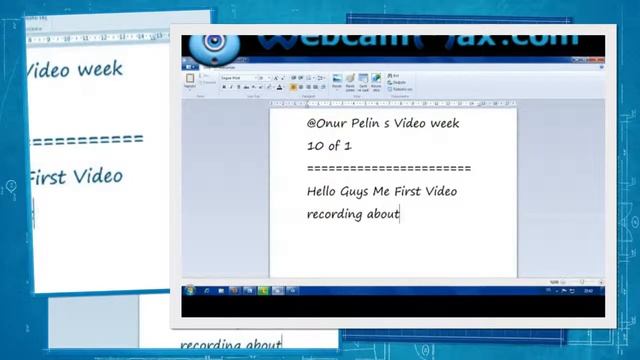Click the Shrink font button
640x360 pixels.
click(283, 78)
